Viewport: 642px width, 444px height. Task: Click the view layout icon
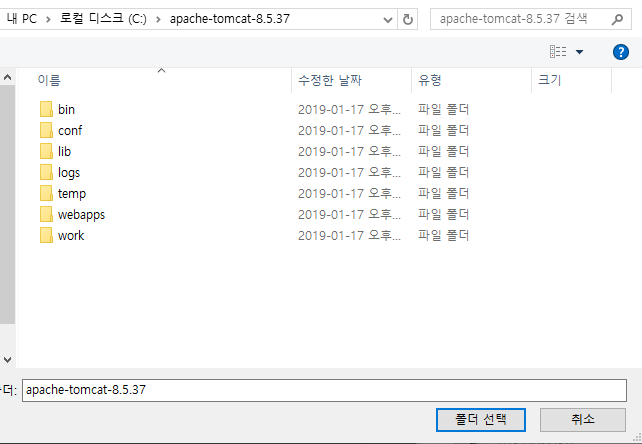tap(558, 52)
